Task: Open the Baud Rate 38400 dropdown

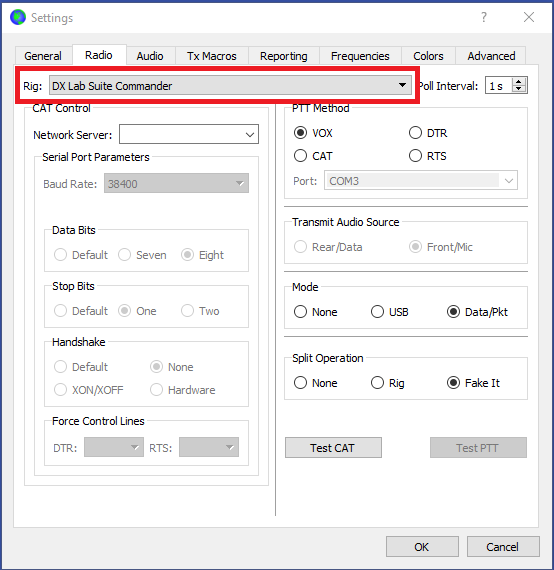Action: pos(176,184)
